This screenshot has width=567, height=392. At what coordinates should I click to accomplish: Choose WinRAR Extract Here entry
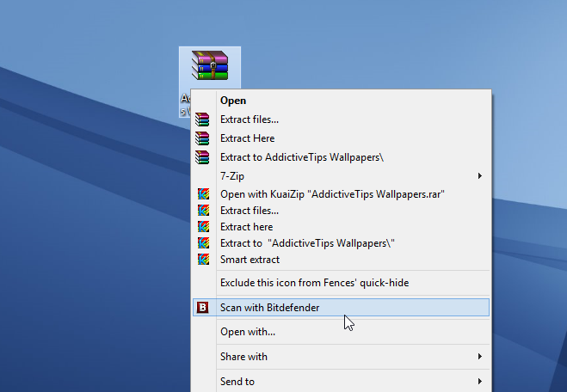(341, 138)
